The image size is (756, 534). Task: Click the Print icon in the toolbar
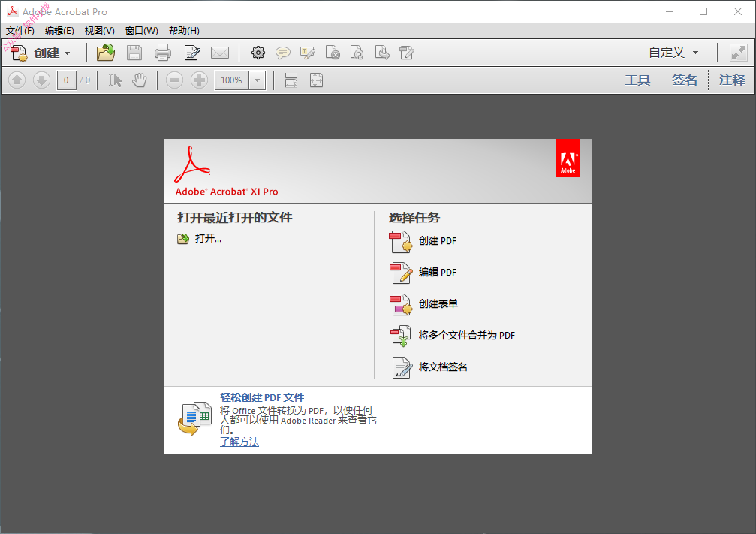tap(162, 53)
